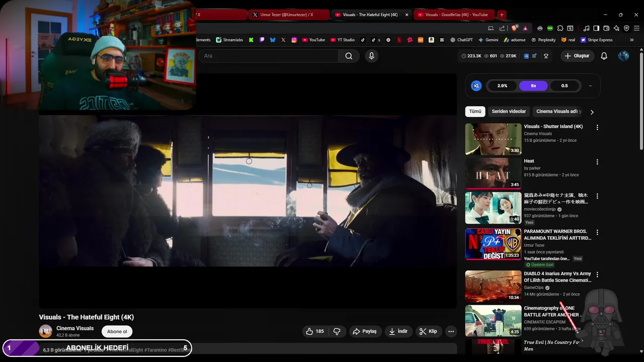Start voice search with the microphone icon

pyautogui.click(x=371, y=56)
